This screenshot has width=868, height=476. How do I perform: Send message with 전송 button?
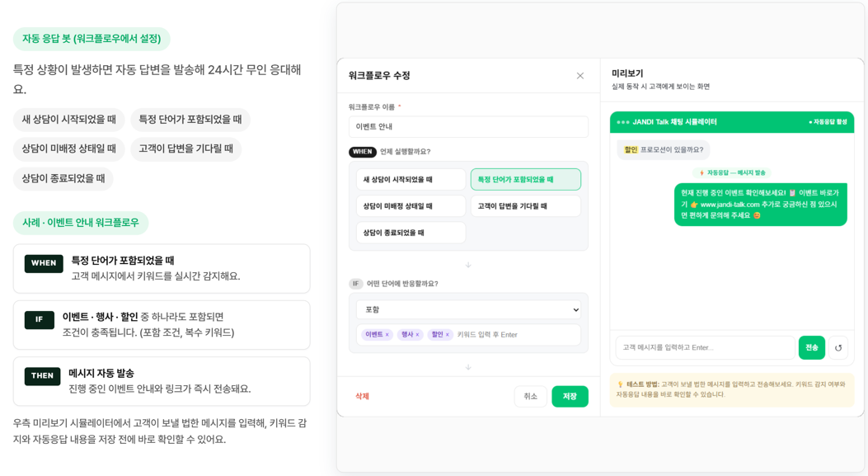[x=812, y=348]
